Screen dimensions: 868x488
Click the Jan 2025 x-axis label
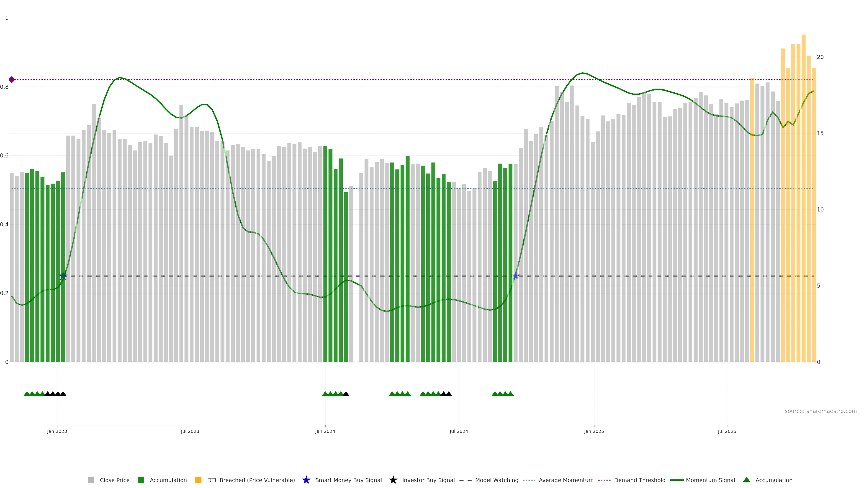click(x=594, y=432)
